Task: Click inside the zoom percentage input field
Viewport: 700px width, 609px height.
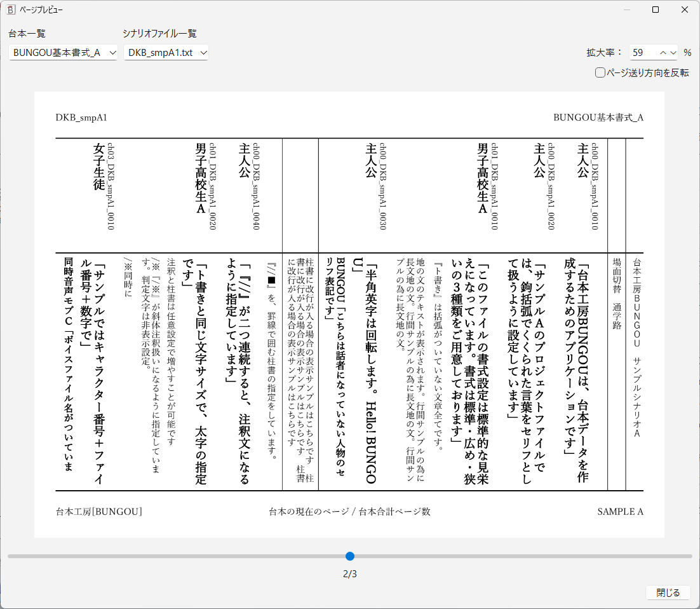Action: click(x=642, y=53)
